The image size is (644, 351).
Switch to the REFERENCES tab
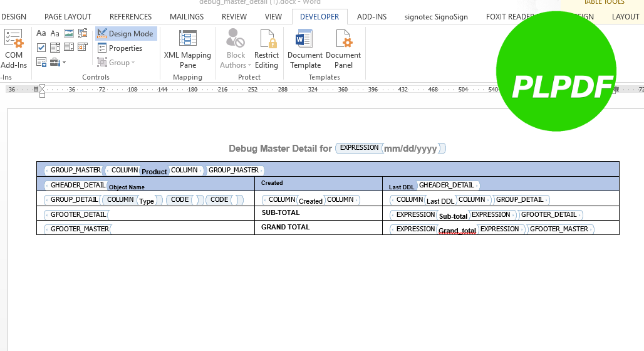click(130, 17)
